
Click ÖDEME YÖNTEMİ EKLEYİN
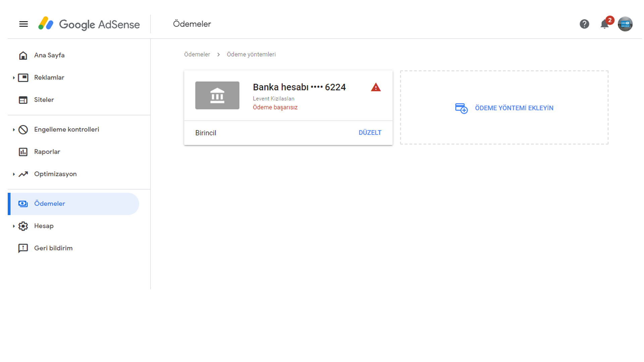click(514, 108)
